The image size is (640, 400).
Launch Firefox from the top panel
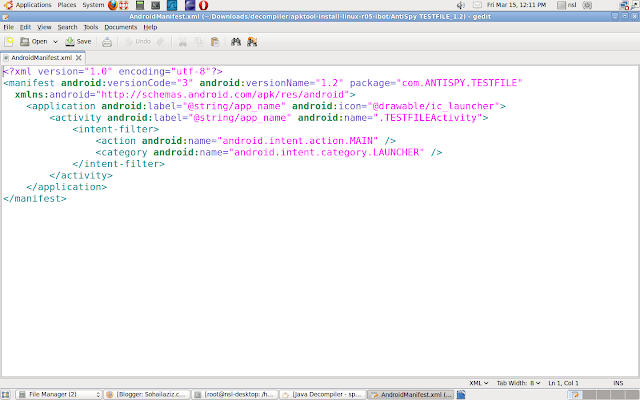[113, 5]
